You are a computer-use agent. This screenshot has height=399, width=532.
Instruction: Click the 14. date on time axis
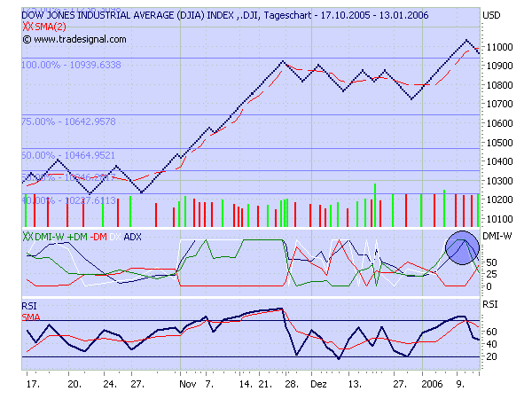246,384
